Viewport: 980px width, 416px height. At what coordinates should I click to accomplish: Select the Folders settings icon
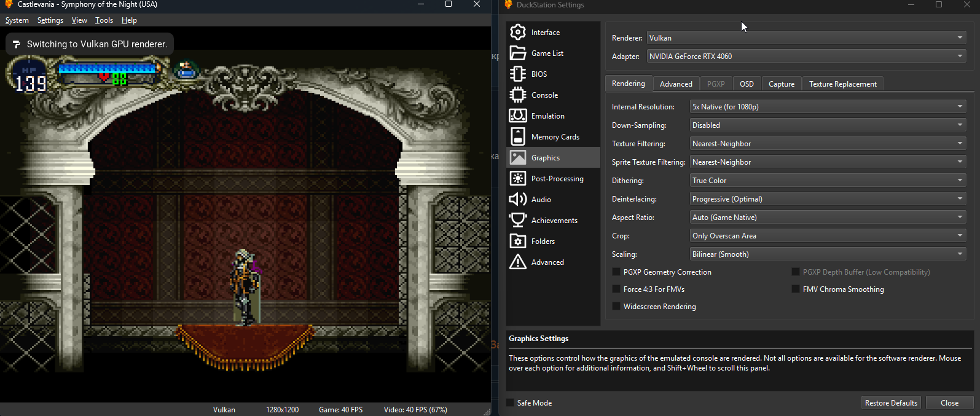tap(518, 241)
